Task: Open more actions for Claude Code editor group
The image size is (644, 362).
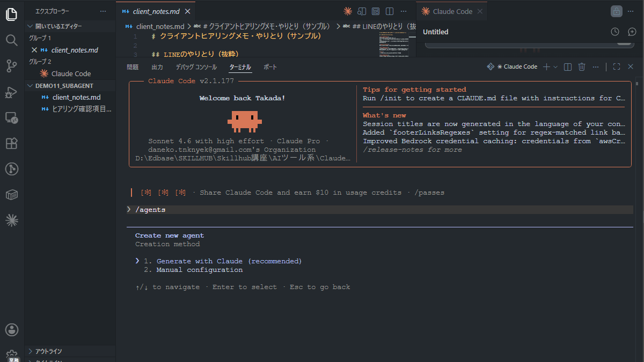Action: [631, 11]
